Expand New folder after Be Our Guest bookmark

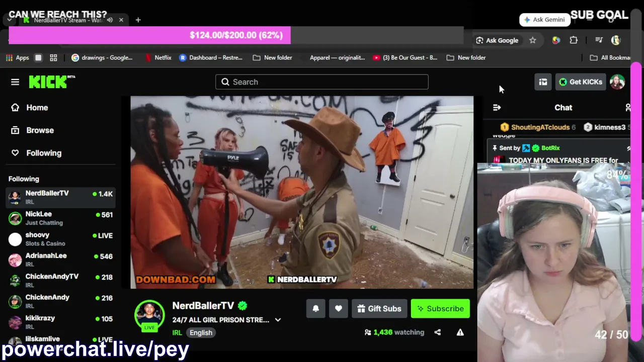click(466, 58)
